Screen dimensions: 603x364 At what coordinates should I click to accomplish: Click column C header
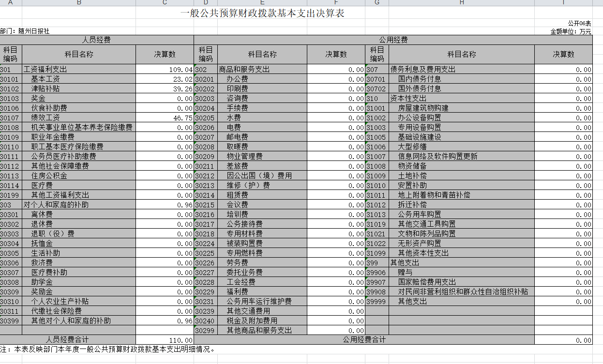pos(165,2)
